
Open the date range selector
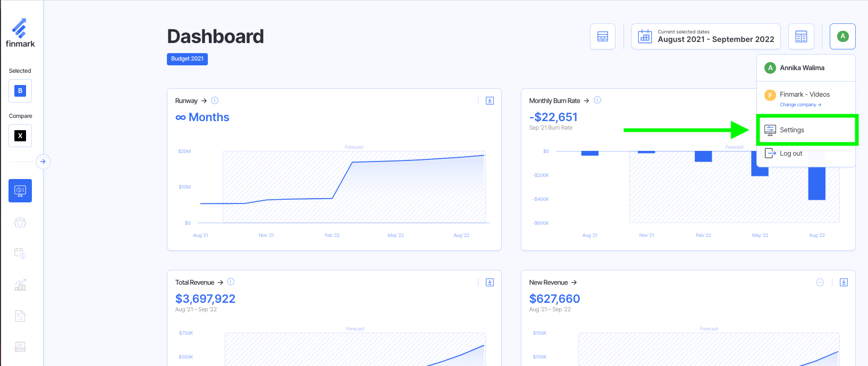[706, 37]
